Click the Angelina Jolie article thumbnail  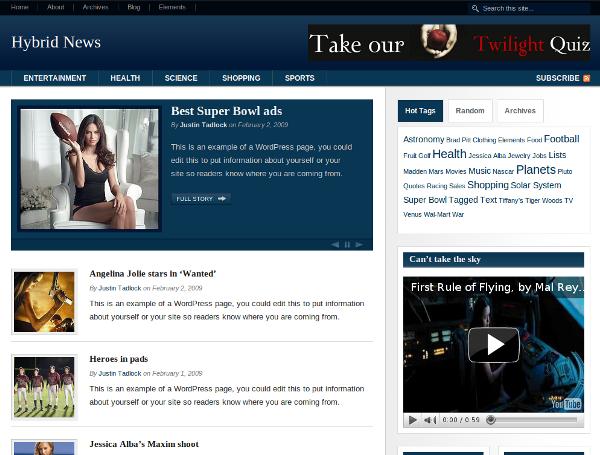coord(44,302)
